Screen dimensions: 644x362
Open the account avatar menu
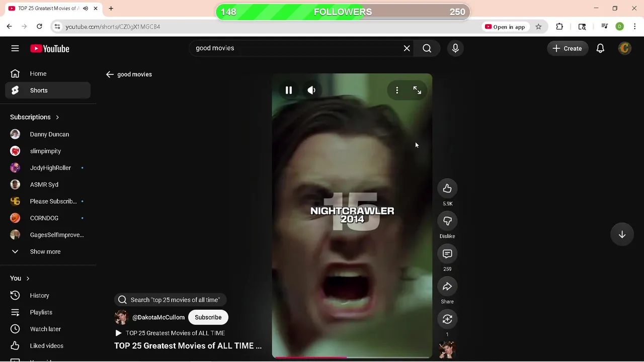tap(624, 48)
